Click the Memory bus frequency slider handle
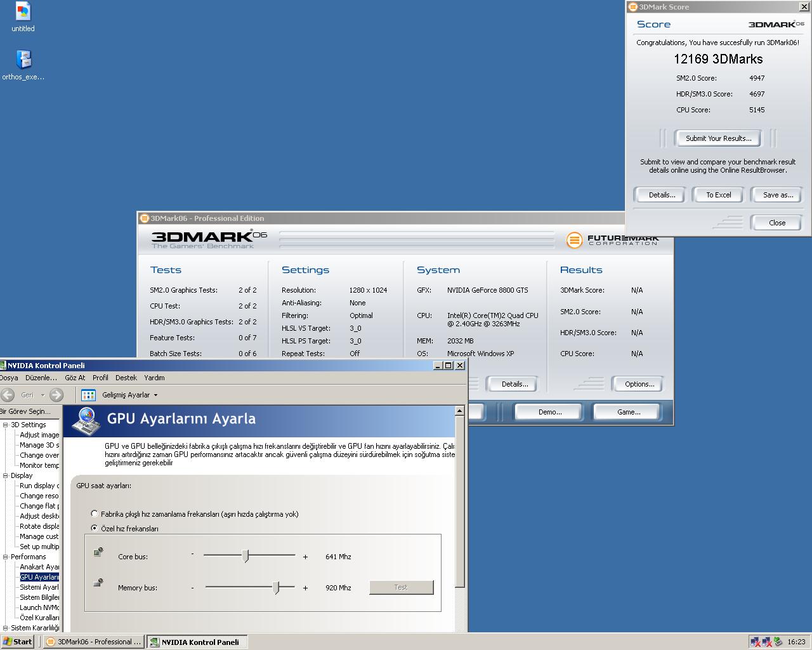812x650 pixels. (x=276, y=588)
